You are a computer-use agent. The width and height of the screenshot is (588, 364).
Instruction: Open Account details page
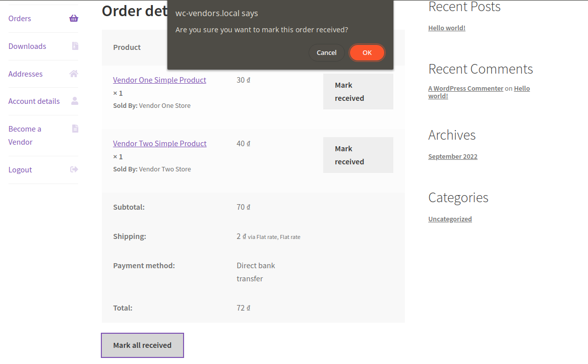point(34,101)
